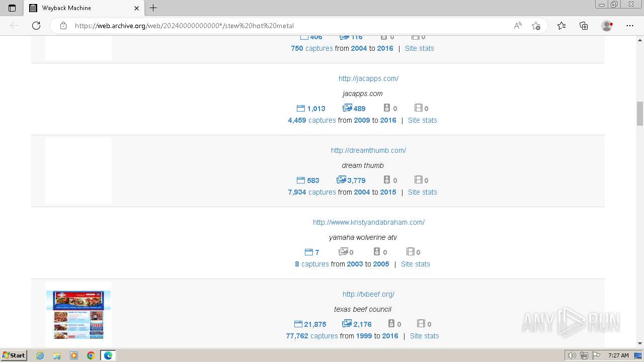This screenshot has height=362, width=644.
Task: Click the webpage icon in kristyandabraham row
Action: click(x=309, y=252)
